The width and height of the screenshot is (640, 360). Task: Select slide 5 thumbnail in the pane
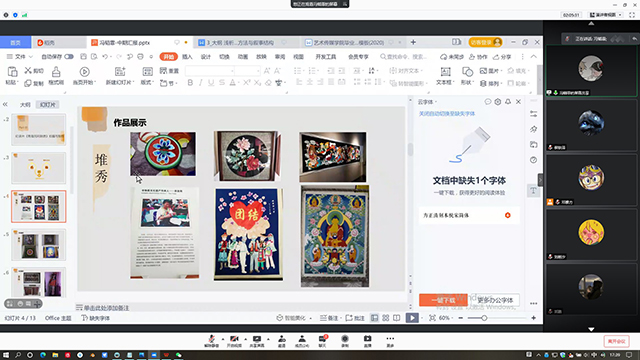[x=38, y=244]
